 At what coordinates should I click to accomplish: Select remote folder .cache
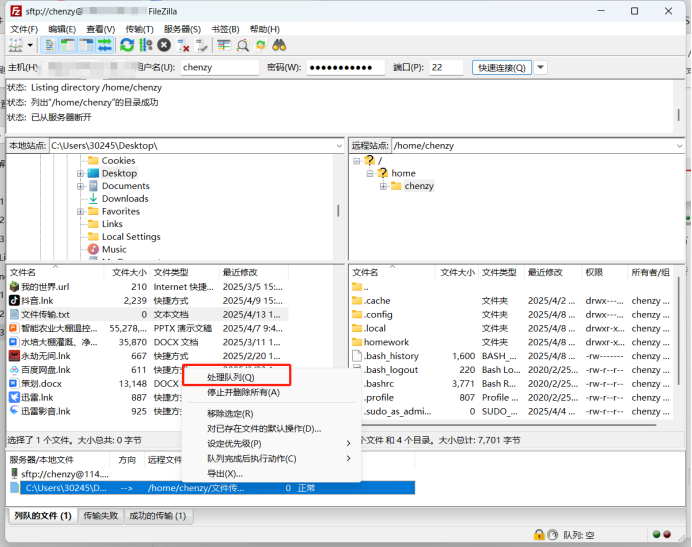(377, 301)
